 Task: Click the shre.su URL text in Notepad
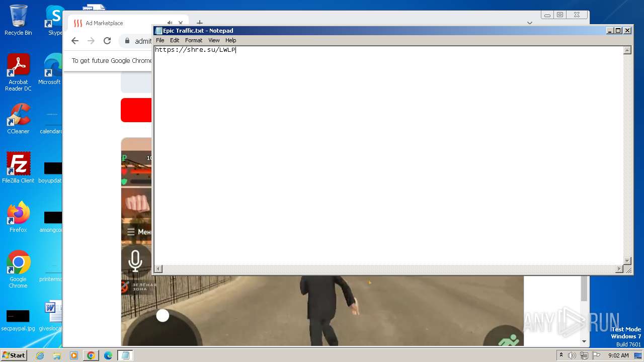pos(195,50)
